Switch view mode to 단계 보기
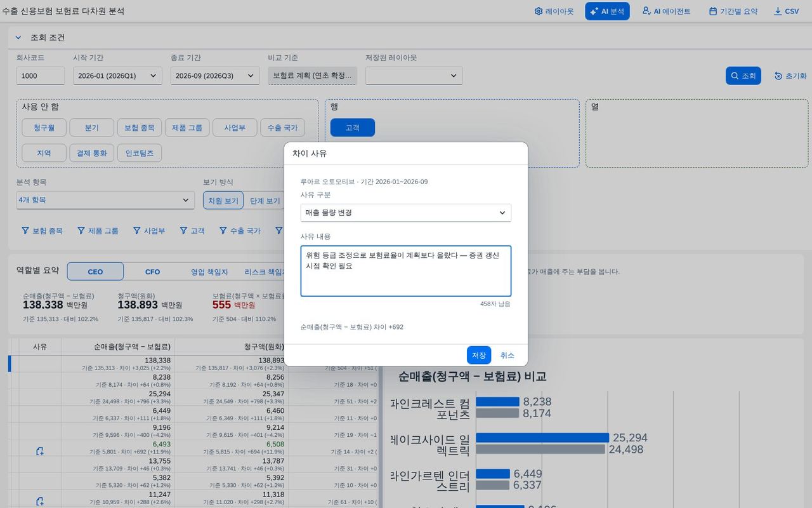Image resolution: width=812 pixels, height=508 pixels. click(265, 201)
